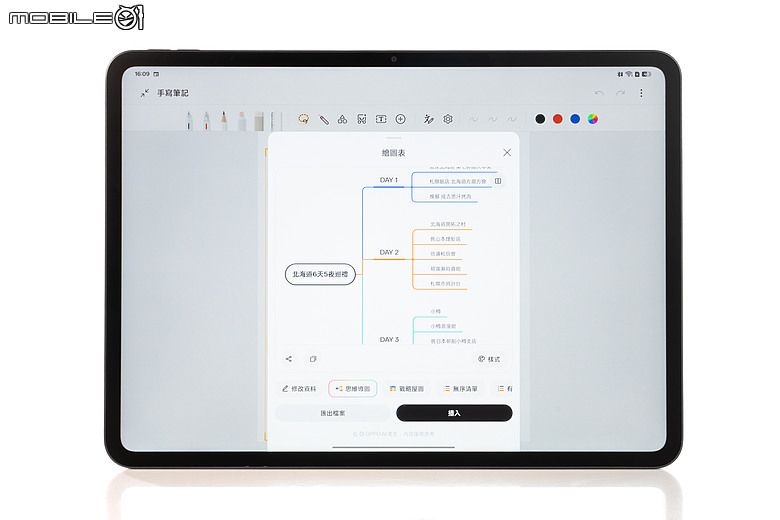Copy the generated mind map
This screenshot has width=780, height=520.
[x=313, y=359]
